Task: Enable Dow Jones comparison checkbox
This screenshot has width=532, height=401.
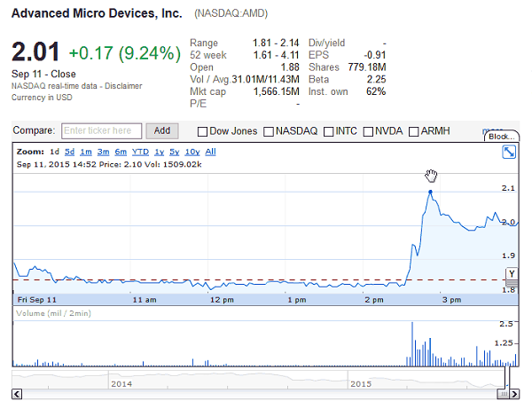Action: coord(203,131)
